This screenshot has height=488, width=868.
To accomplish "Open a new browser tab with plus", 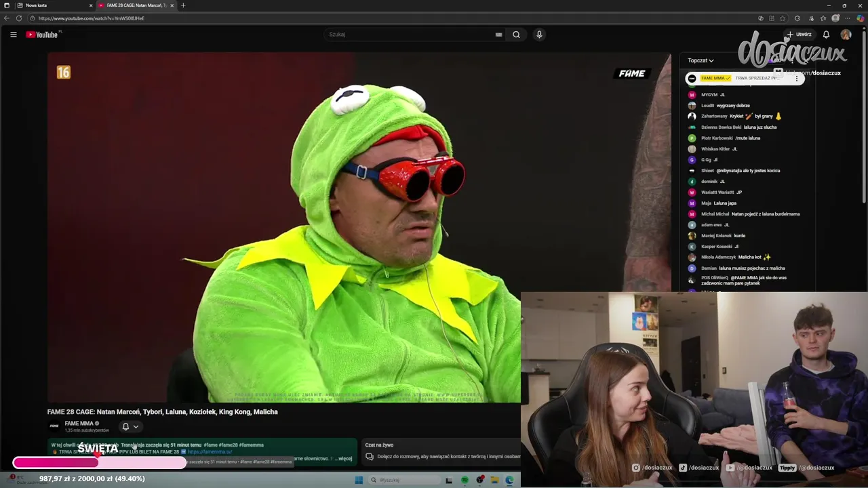I will pyautogui.click(x=182, y=5).
